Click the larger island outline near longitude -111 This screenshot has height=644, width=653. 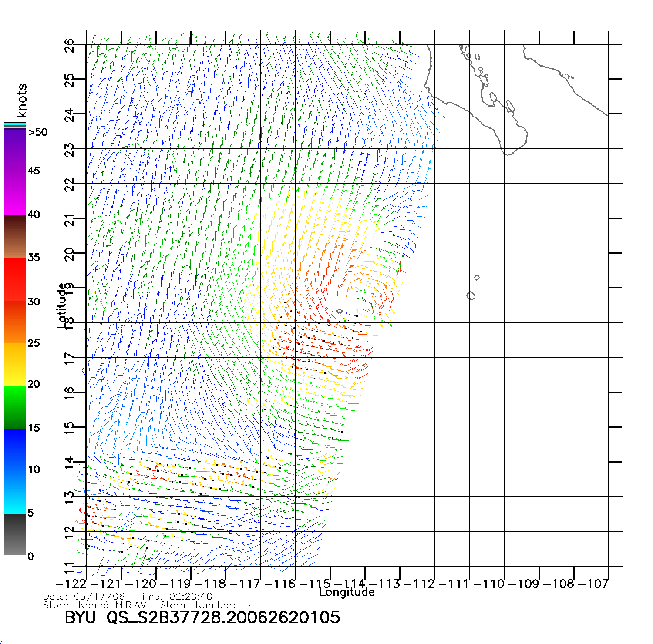(x=471, y=296)
